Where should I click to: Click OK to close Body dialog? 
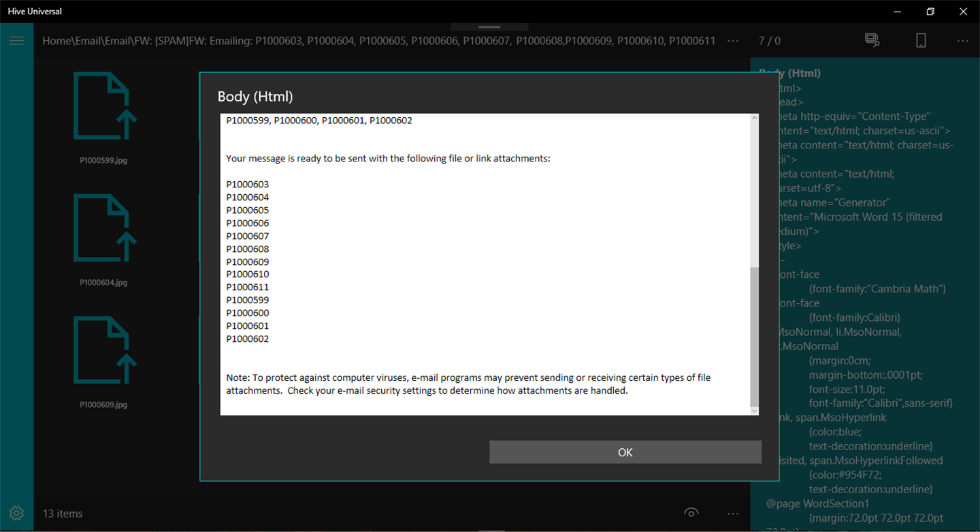(x=625, y=452)
